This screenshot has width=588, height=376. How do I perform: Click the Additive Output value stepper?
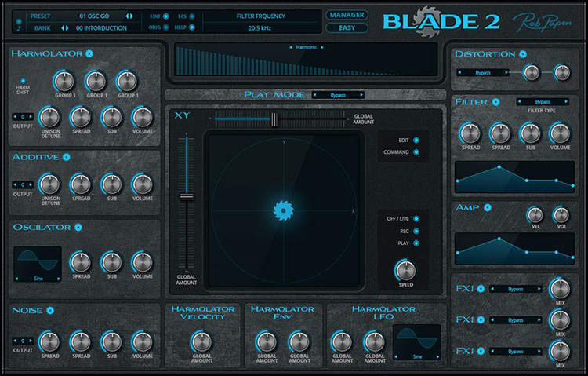point(23,184)
